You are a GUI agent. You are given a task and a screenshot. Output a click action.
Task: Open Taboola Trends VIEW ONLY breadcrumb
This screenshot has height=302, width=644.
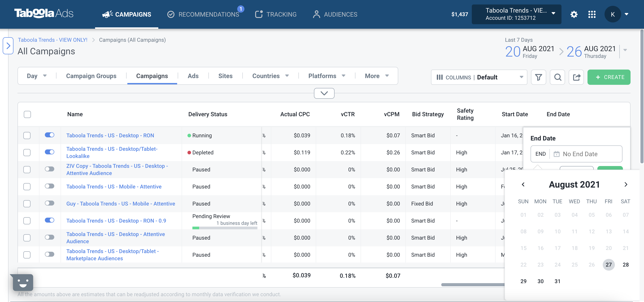[x=52, y=40]
